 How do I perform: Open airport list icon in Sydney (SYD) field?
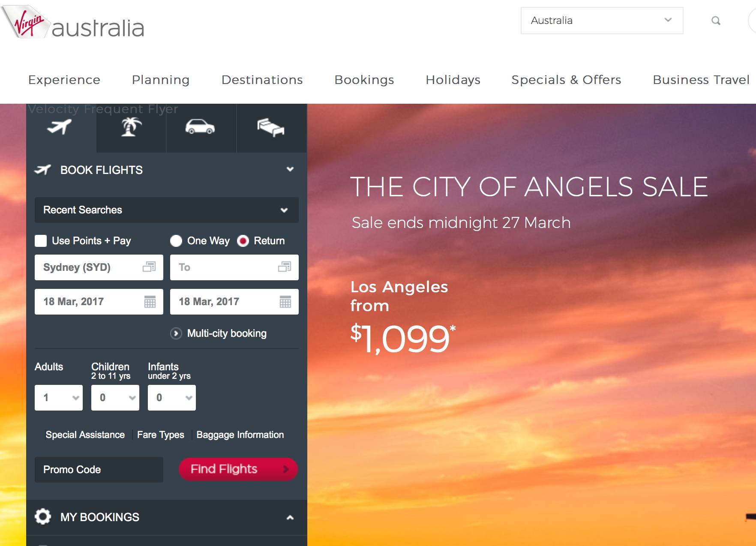149,267
